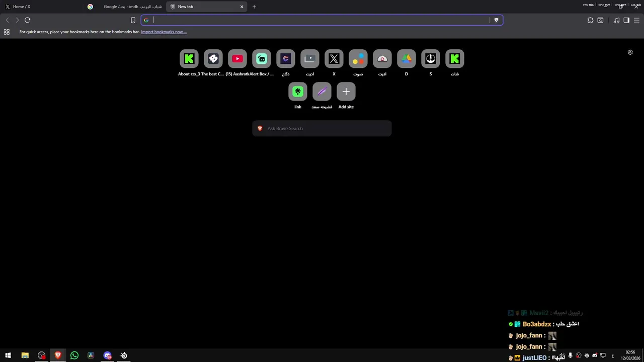Screen dimensions: 644x362
Task: Open the tab search icon in the toolbar
Action: point(600,20)
